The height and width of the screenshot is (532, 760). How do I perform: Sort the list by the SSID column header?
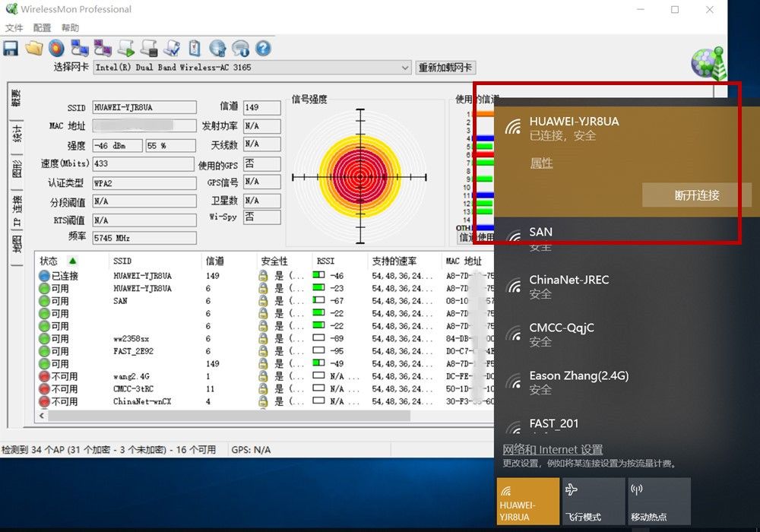pos(155,261)
